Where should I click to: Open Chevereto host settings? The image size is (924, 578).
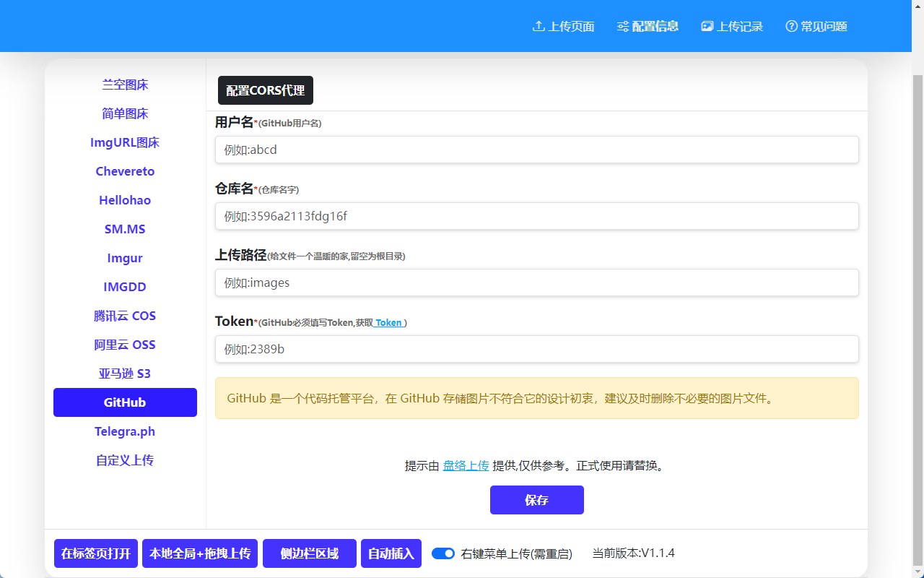coord(125,171)
